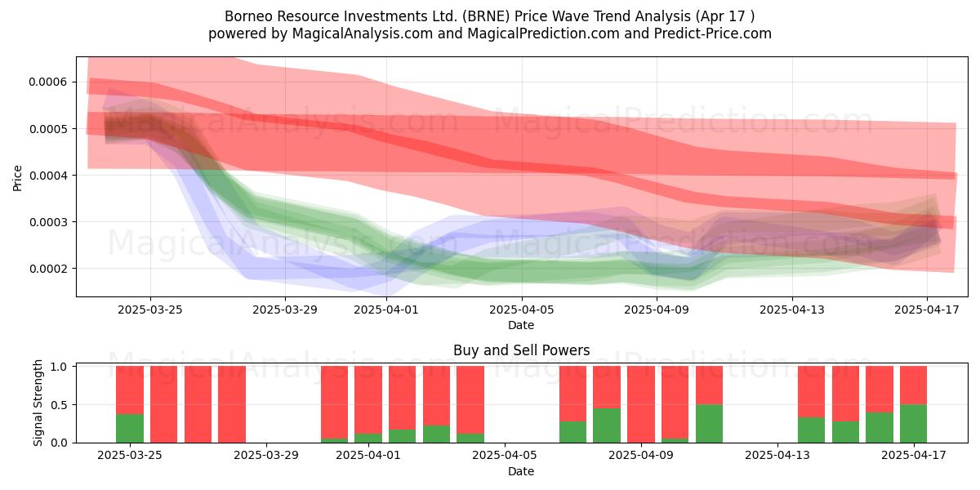980x490 pixels.
Task: Click the 'Date' label under the price chart
Action: tap(521, 325)
